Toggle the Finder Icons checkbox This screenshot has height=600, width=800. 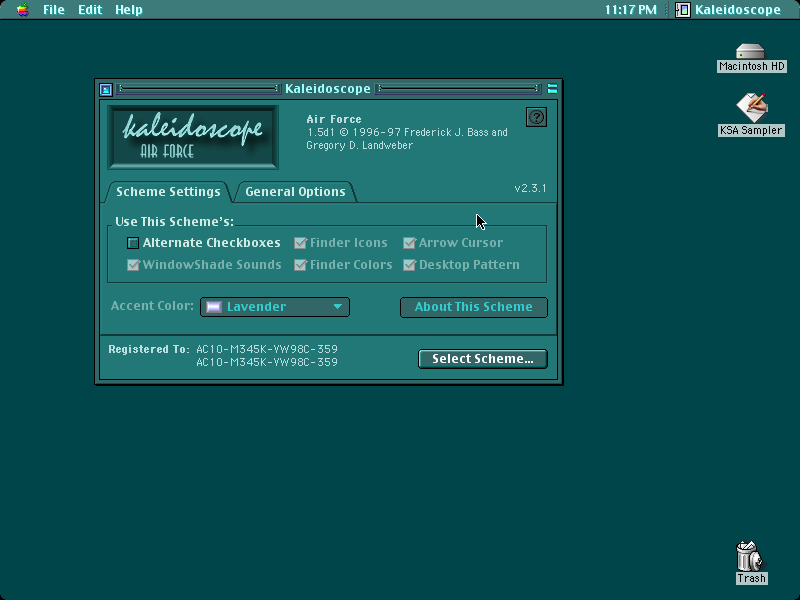[341, 243]
